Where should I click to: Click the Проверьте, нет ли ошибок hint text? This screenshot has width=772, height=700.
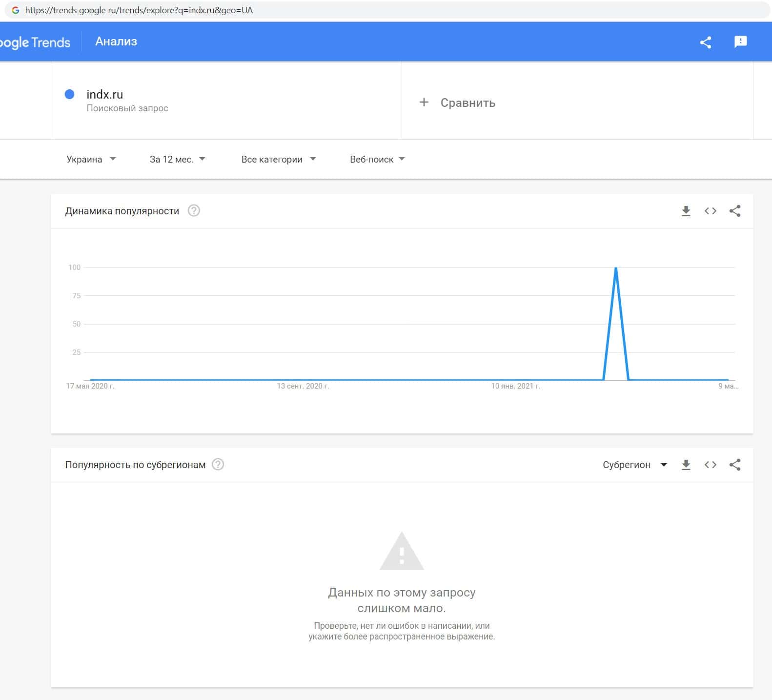point(402,631)
